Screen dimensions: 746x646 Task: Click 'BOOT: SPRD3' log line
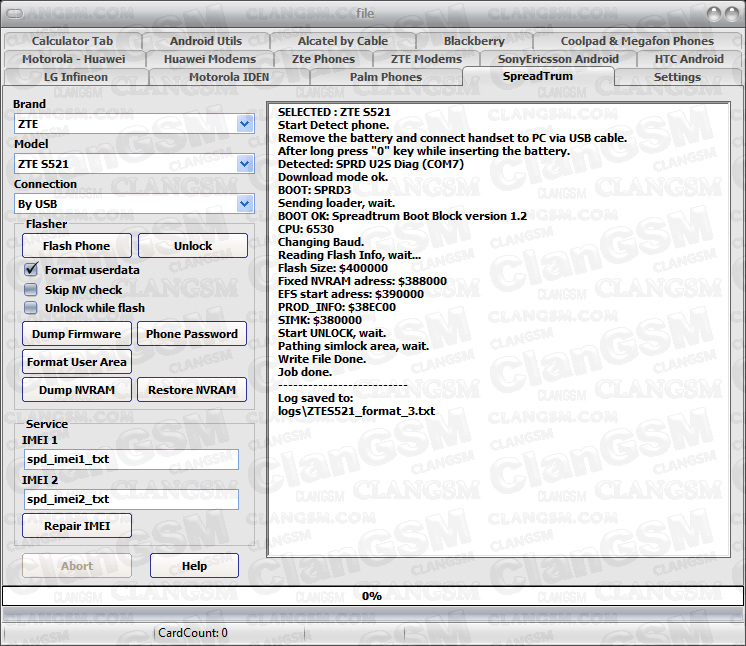(x=314, y=190)
